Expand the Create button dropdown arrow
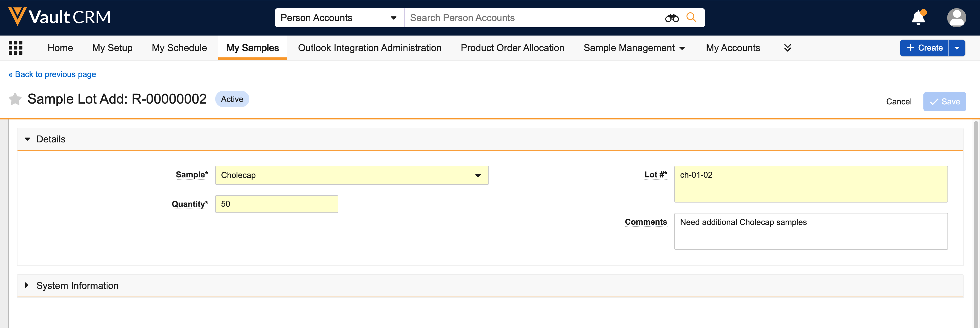 956,48
